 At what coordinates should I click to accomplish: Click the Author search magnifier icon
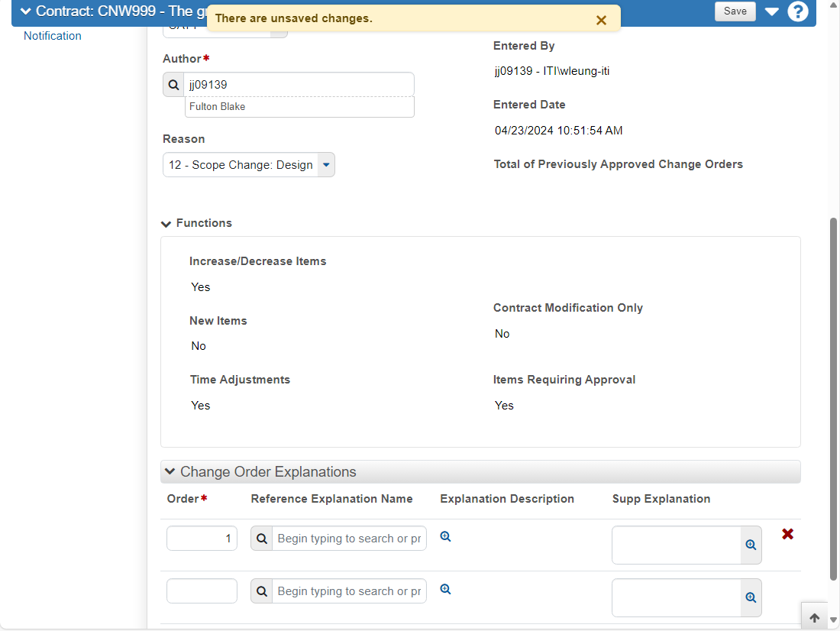coord(173,85)
